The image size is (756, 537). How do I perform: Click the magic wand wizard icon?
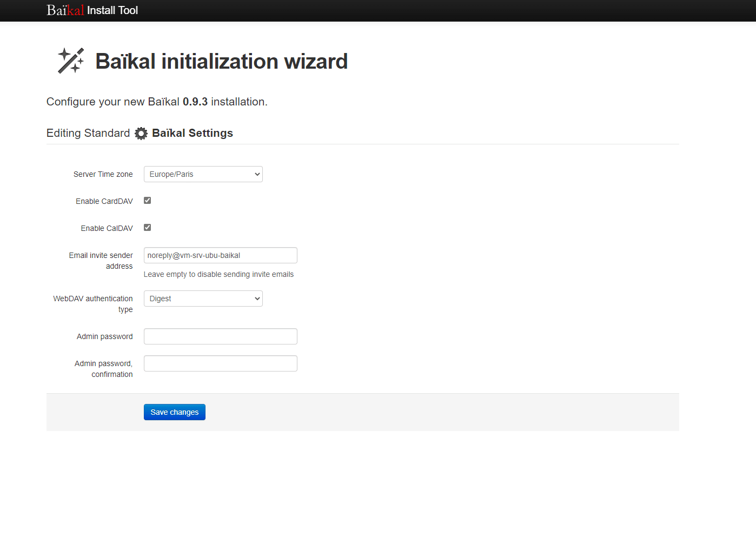click(71, 61)
